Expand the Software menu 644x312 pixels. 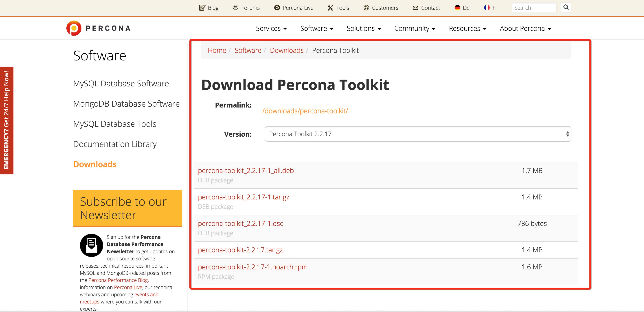pyautogui.click(x=317, y=28)
